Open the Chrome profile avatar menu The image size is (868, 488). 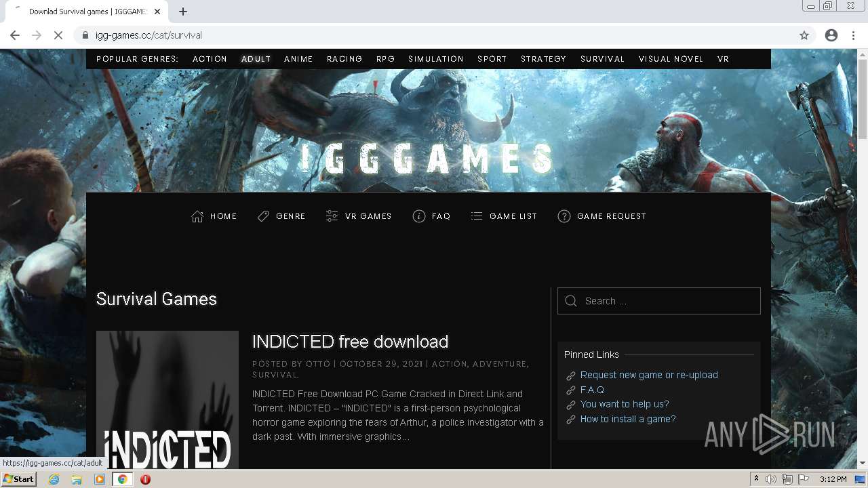pyautogui.click(x=831, y=35)
